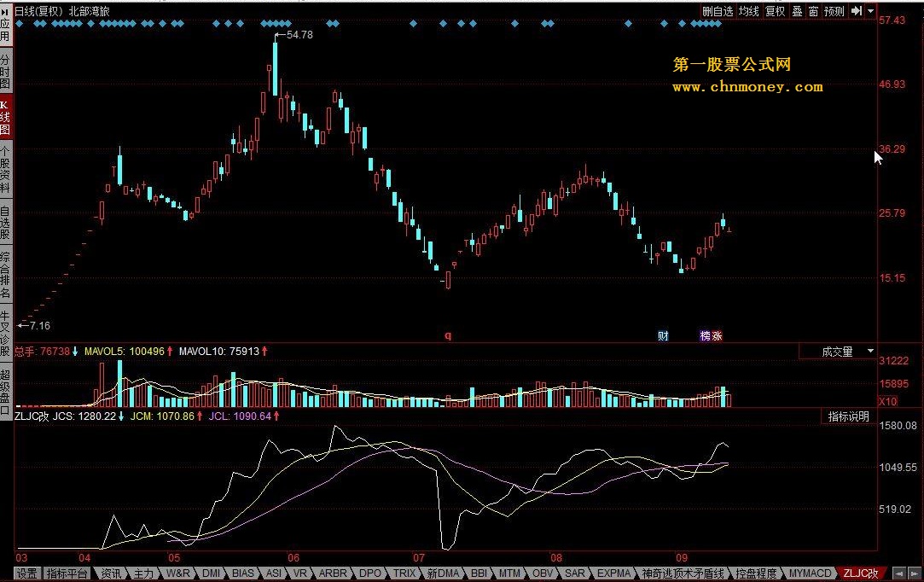
Task: Switch to the DMI indicator tab
Action: click(211, 573)
